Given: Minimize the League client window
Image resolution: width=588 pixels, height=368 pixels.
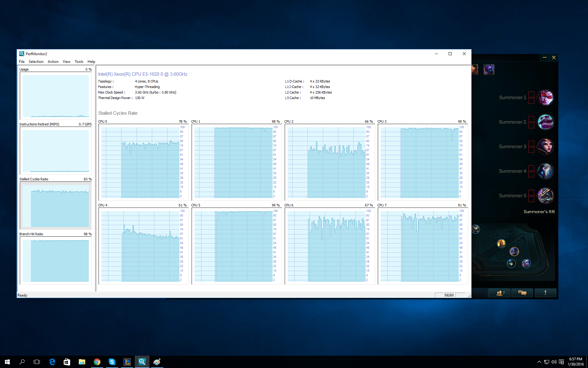Looking at the screenshot, I should (x=545, y=57).
